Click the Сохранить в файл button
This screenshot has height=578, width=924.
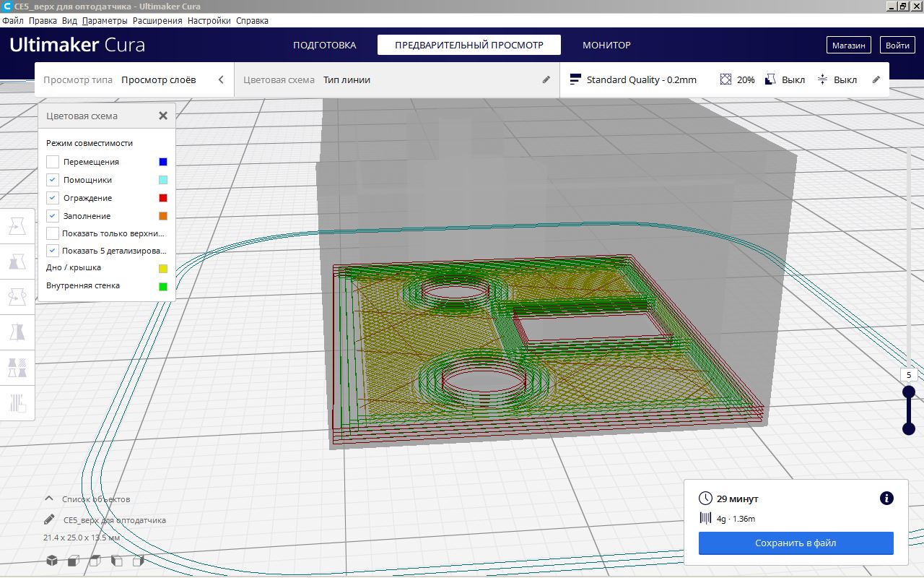796,543
